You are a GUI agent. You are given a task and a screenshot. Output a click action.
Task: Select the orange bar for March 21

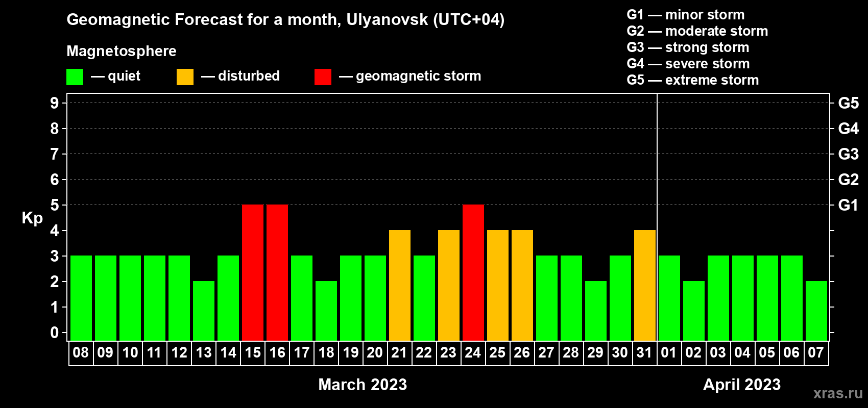pos(400,286)
